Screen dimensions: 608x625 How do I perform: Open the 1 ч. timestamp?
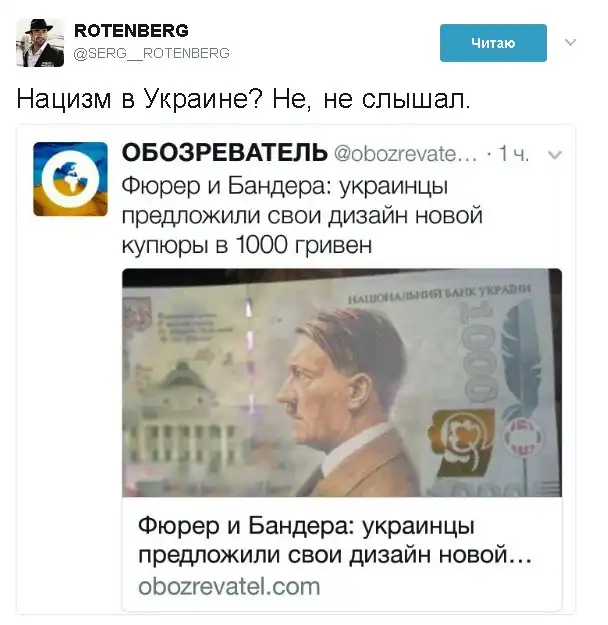click(514, 153)
